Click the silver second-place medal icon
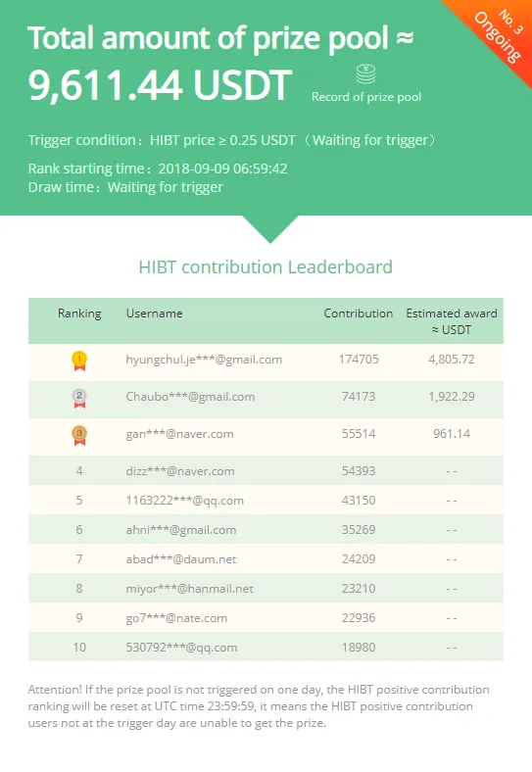Screen dimensions: 532x772 pyautogui.click(x=79, y=398)
